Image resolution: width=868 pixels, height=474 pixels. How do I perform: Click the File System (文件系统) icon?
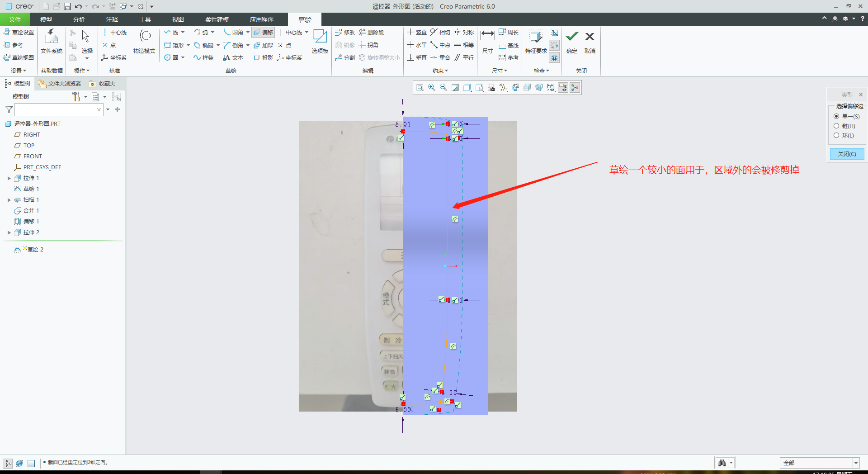[x=52, y=42]
